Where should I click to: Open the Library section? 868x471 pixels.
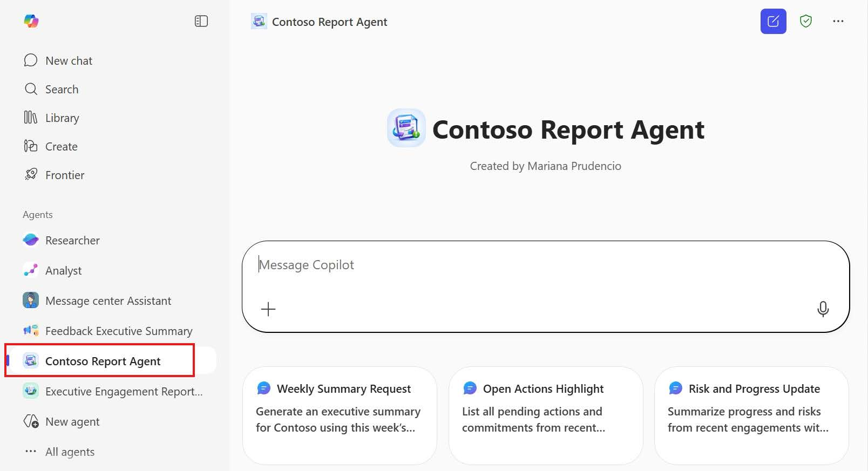point(51,118)
